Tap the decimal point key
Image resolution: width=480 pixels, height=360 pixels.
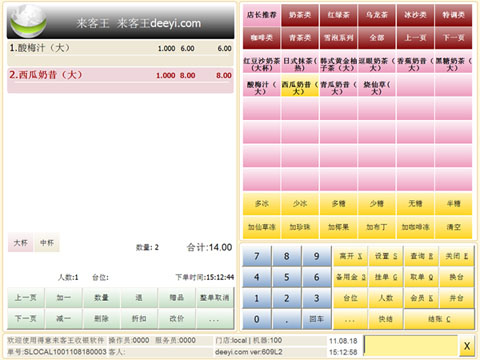[287, 319]
